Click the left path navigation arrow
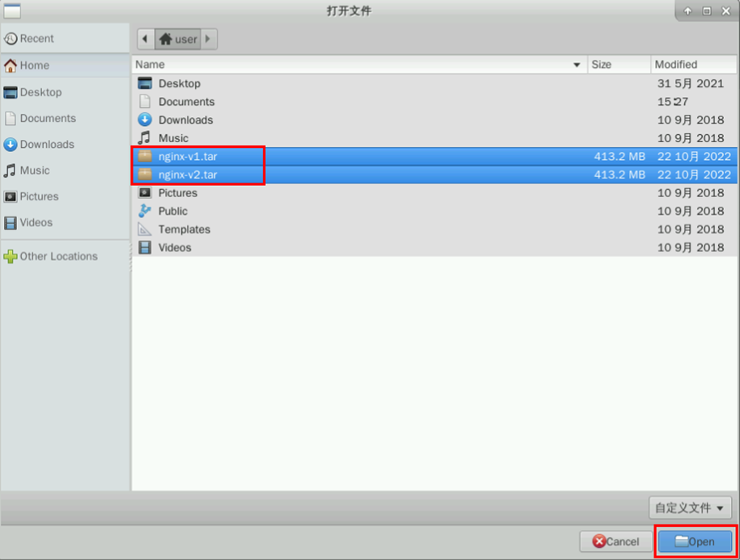The height and width of the screenshot is (560, 740). click(145, 39)
